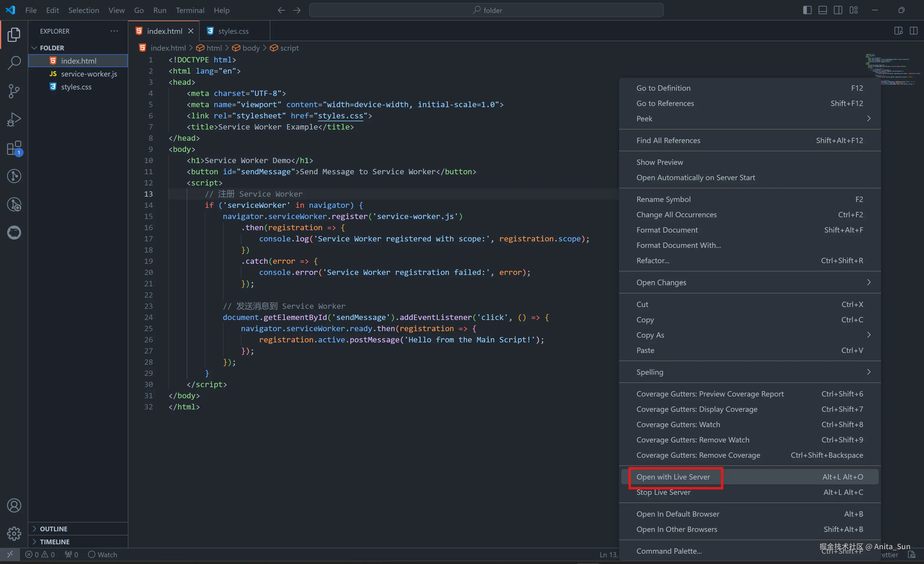Open Run and Debug view
The image size is (924, 564).
[x=14, y=120]
